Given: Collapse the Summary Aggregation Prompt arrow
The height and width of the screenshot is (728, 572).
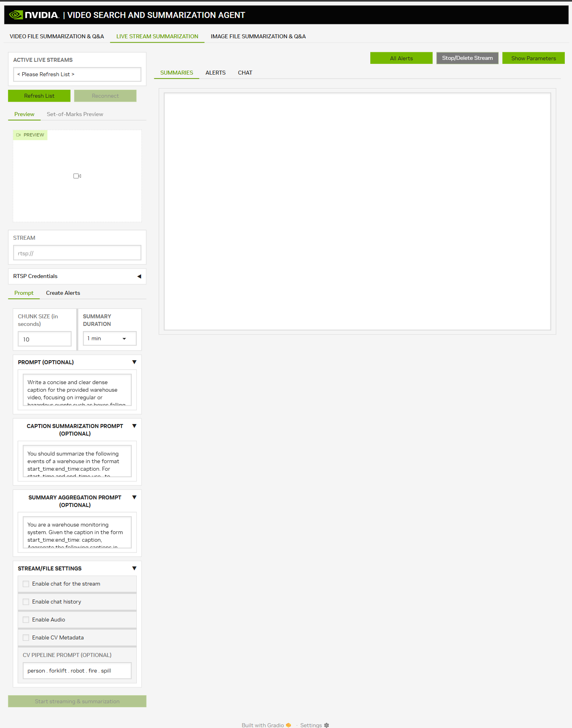Looking at the screenshot, I should click(x=134, y=497).
